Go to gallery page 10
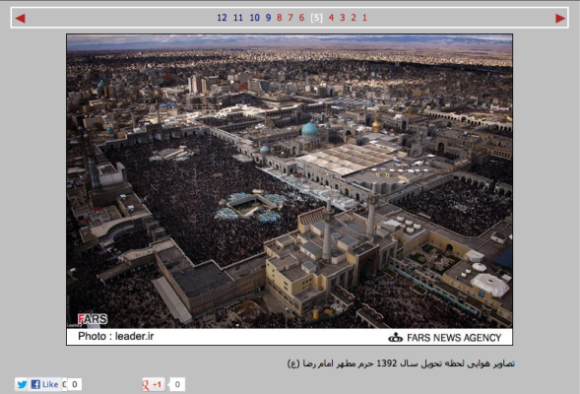The height and width of the screenshot is (394, 580). [254, 18]
